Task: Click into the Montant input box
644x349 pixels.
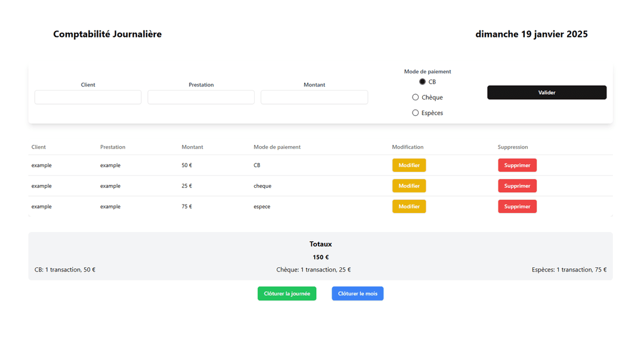Action: tap(314, 97)
